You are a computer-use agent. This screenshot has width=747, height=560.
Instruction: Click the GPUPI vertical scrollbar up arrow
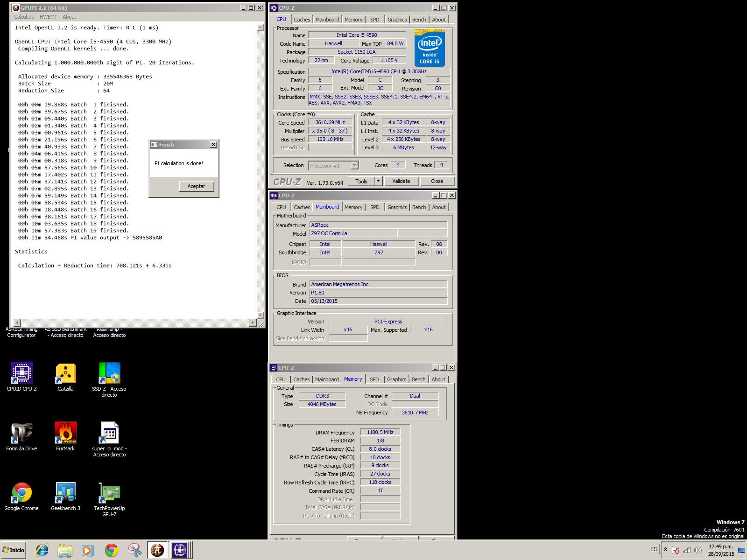coord(261,28)
